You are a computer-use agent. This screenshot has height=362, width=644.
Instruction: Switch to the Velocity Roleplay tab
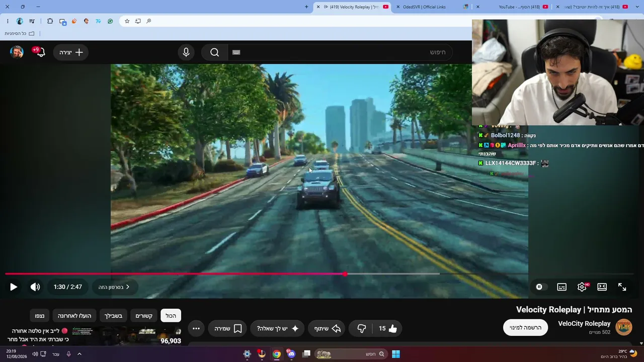point(352,7)
